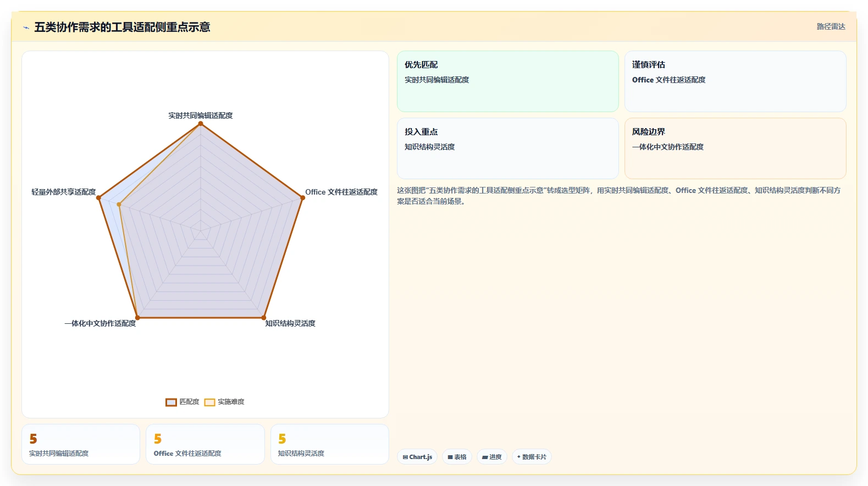Click the radar axis label 轻量外部共享适配度
Image resolution: width=868 pixels, height=486 pixels.
pos(64,192)
